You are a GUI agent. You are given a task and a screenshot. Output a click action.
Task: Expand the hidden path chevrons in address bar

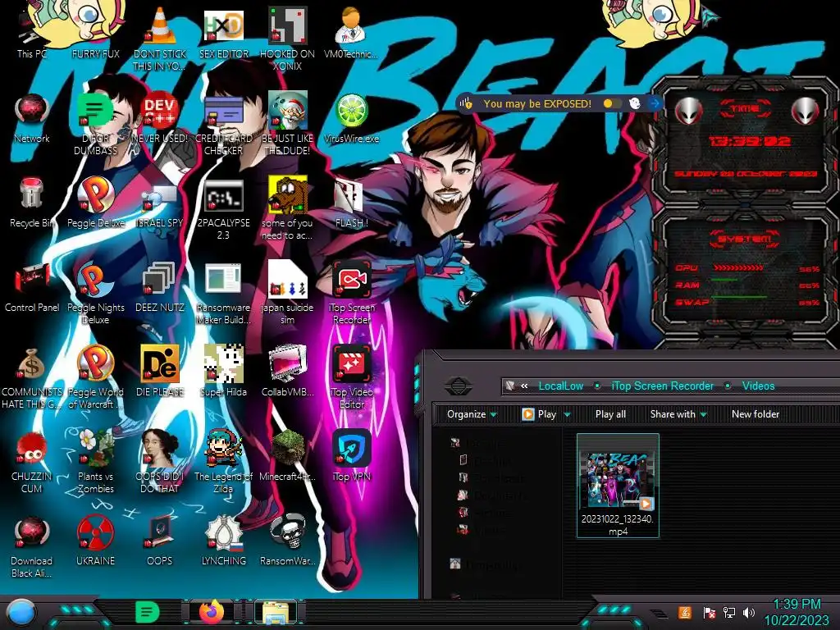click(524, 386)
